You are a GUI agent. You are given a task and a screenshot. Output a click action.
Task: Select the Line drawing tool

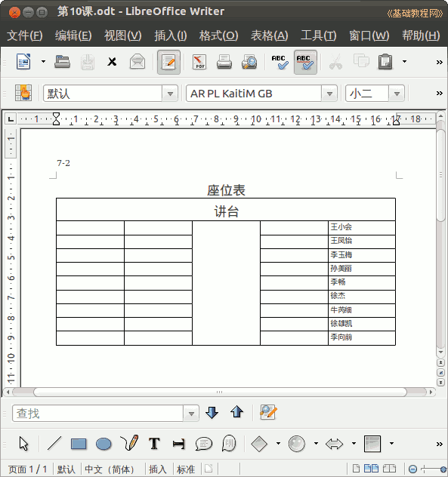point(54,443)
